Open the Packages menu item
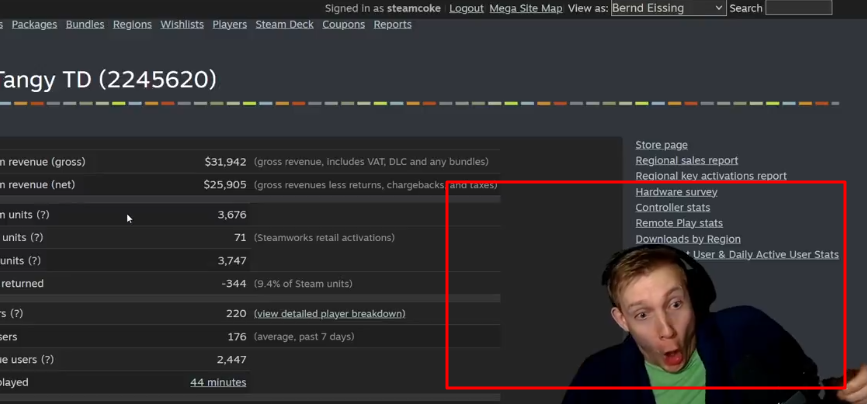This screenshot has width=867, height=404. pos(34,24)
